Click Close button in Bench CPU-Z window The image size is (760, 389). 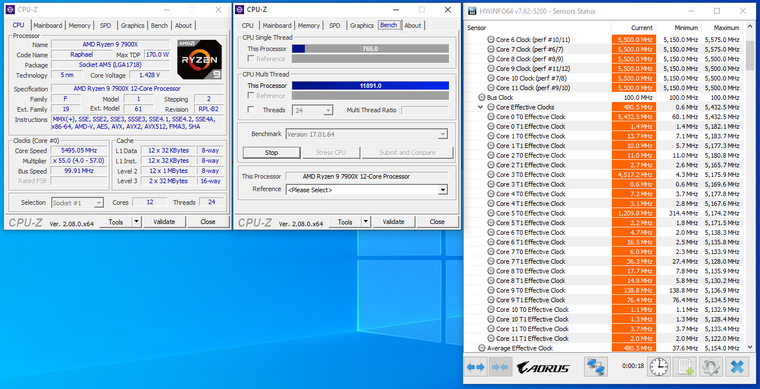(437, 222)
